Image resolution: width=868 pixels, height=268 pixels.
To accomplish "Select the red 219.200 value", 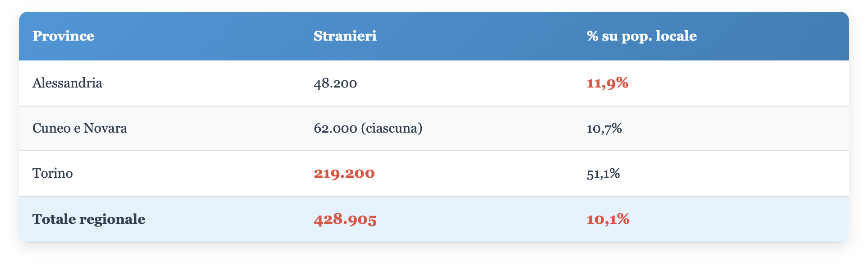I will click(x=344, y=173).
